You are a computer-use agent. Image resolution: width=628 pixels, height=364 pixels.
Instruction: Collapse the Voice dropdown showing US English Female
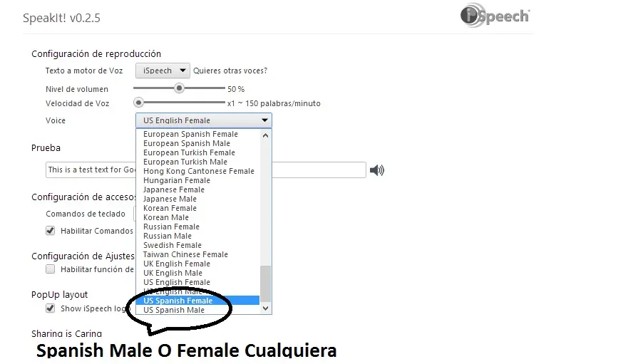tap(204, 120)
